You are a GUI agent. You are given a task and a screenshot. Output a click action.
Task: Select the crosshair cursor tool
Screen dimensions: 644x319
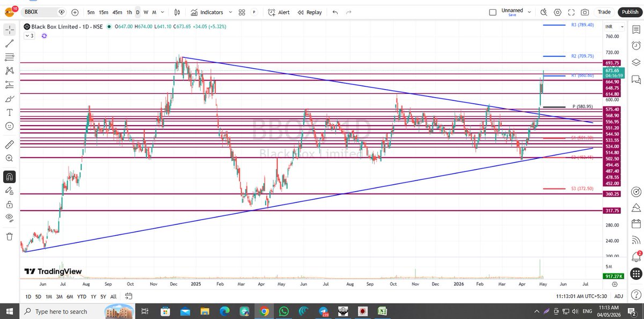10,29
